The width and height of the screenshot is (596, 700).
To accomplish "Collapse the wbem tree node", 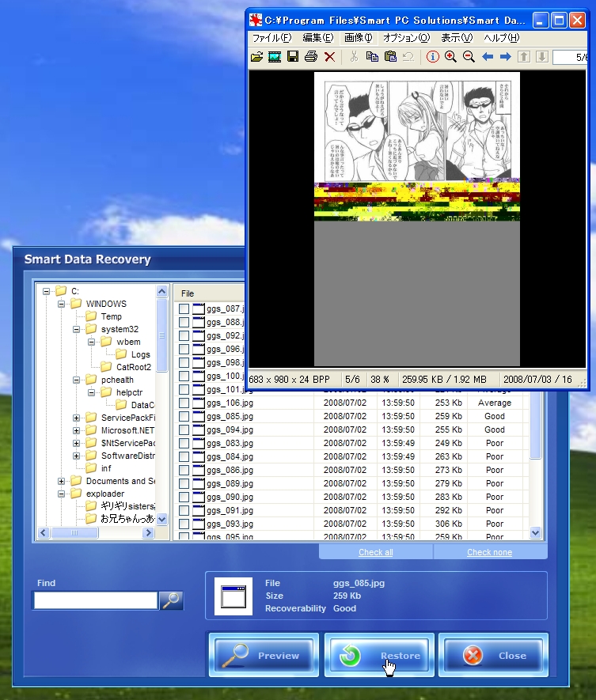I will pyautogui.click(x=92, y=342).
